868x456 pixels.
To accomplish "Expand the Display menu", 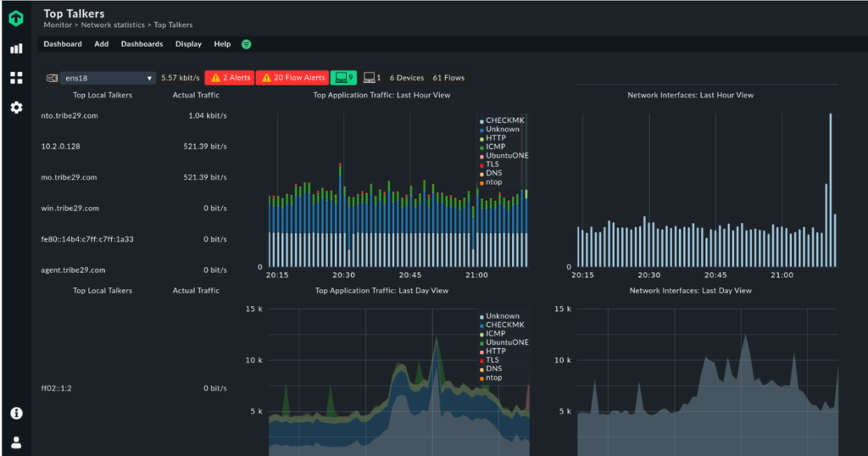I will [188, 44].
